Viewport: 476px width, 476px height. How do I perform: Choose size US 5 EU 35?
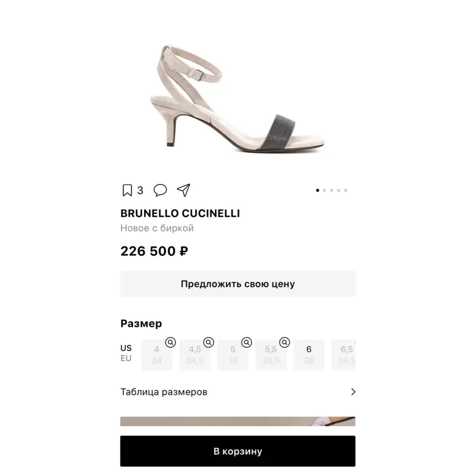pyautogui.click(x=233, y=355)
